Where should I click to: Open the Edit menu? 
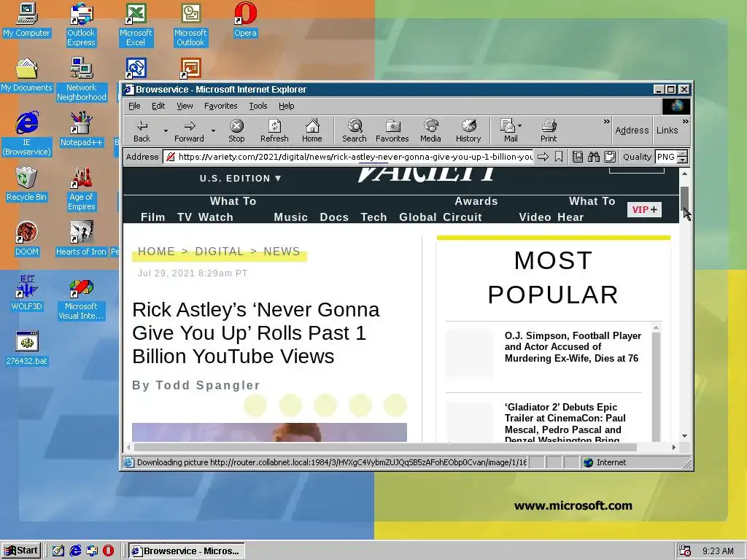[x=158, y=106]
